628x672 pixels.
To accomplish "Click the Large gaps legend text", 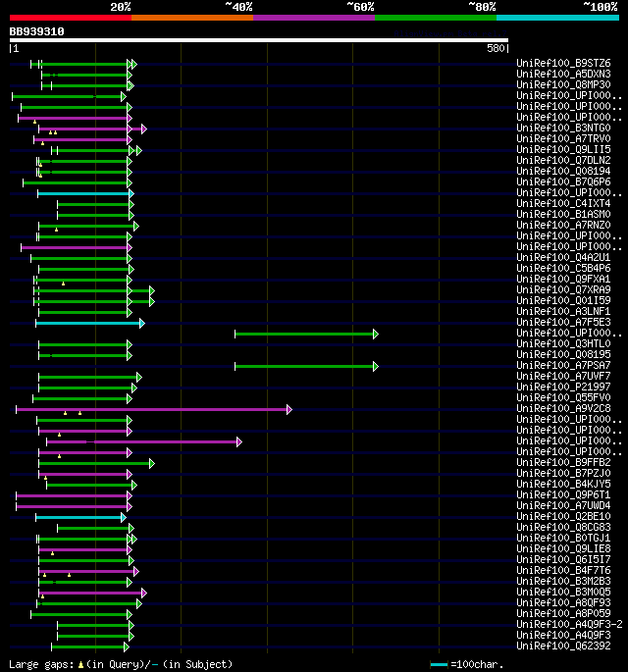I will click(x=121, y=665).
